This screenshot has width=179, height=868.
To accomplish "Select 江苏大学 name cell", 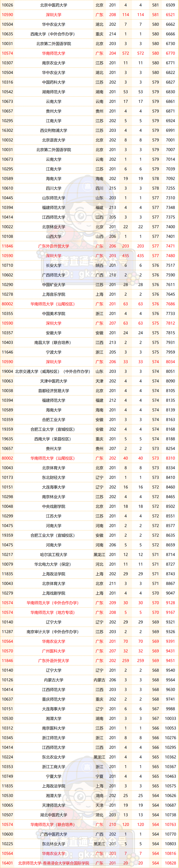I will tap(54, 516).
